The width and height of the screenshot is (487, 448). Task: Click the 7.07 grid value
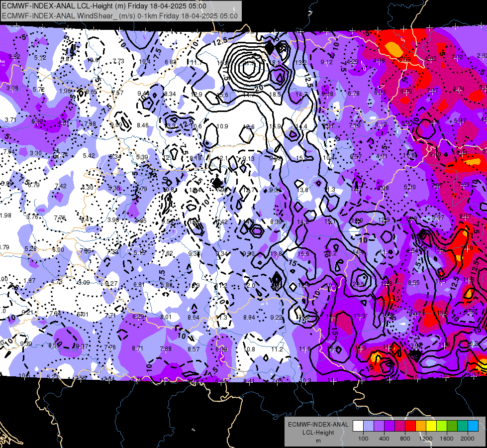433,91
